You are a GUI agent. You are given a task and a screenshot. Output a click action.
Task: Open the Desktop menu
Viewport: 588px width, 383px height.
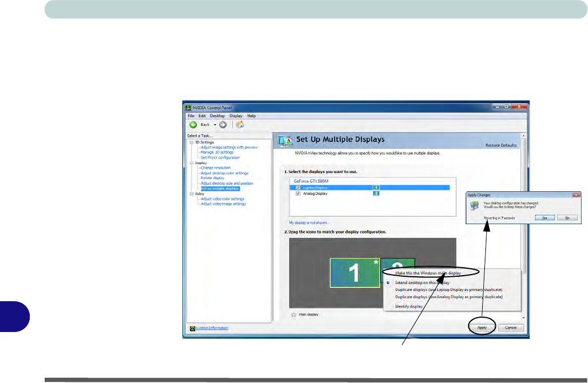tap(217, 116)
